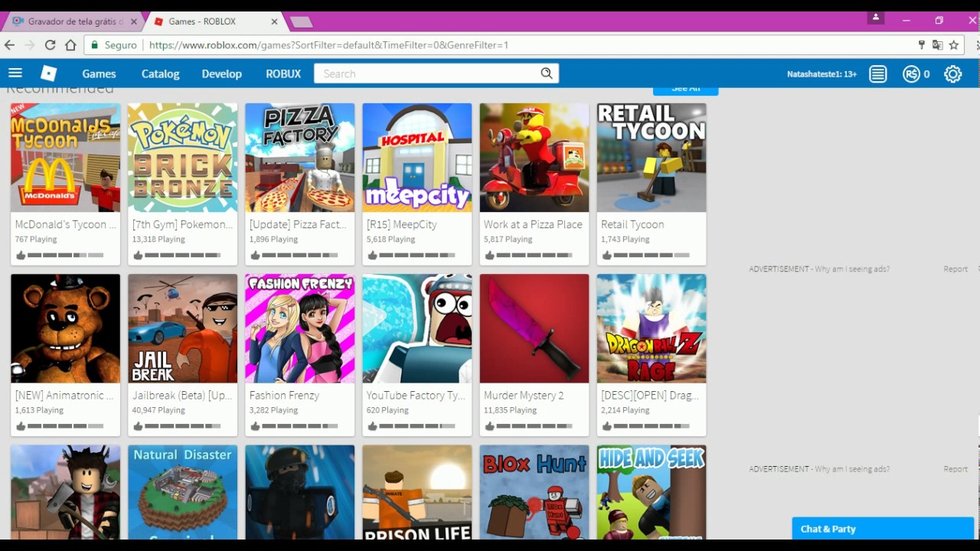This screenshot has height=551, width=980.
Task: Open the ROBUX menu
Action: (283, 74)
